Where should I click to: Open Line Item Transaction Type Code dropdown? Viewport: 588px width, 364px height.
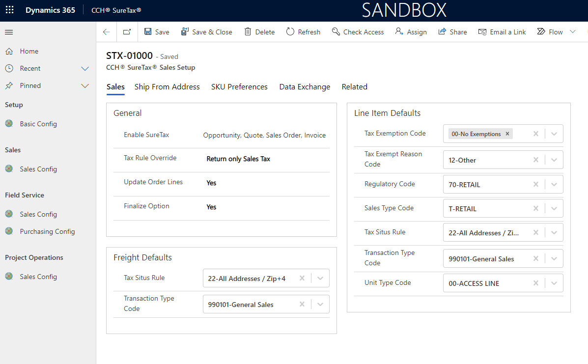(554, 259)
